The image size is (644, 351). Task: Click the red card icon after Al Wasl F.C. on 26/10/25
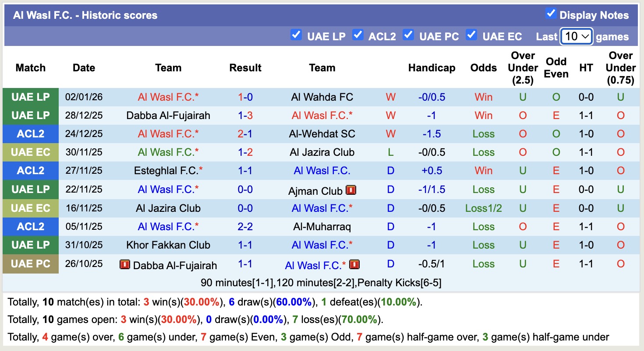coord(354,264)
